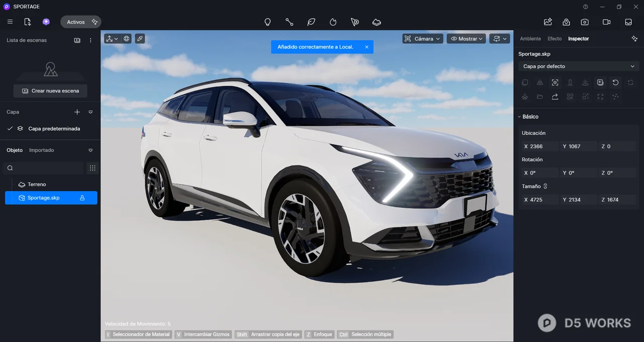Viewport: 644px width, 342px height.
Task: Click the sparkle icon beside Inspector
Action: tap(634, 39)
